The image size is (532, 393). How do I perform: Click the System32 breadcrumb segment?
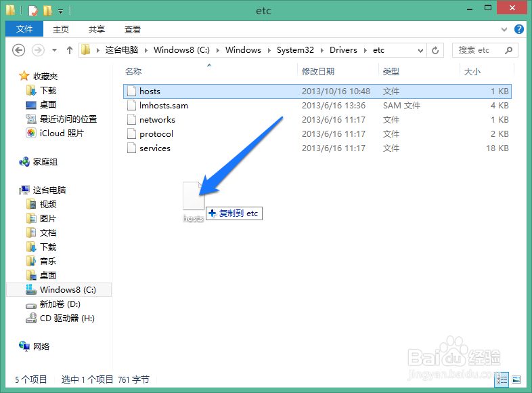pos(295,50)
